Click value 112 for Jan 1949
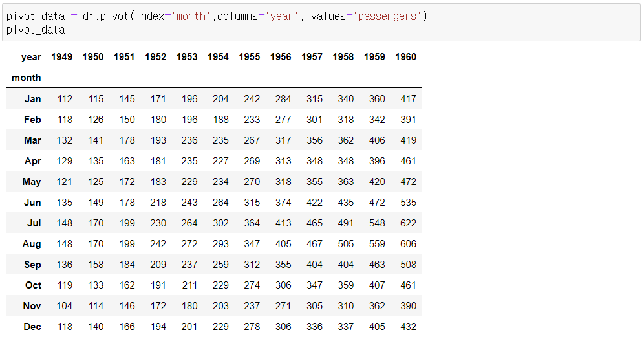 pos(65,99)
